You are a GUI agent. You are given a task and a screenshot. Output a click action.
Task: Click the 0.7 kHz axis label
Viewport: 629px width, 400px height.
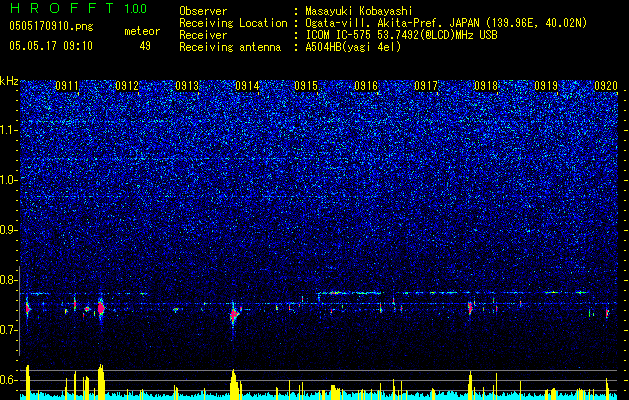(9, 330)
